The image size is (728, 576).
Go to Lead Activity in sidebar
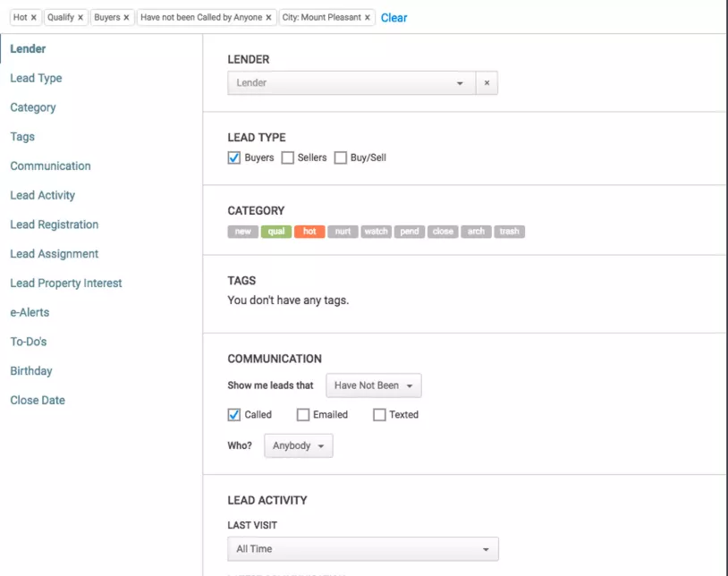(42, 195)
